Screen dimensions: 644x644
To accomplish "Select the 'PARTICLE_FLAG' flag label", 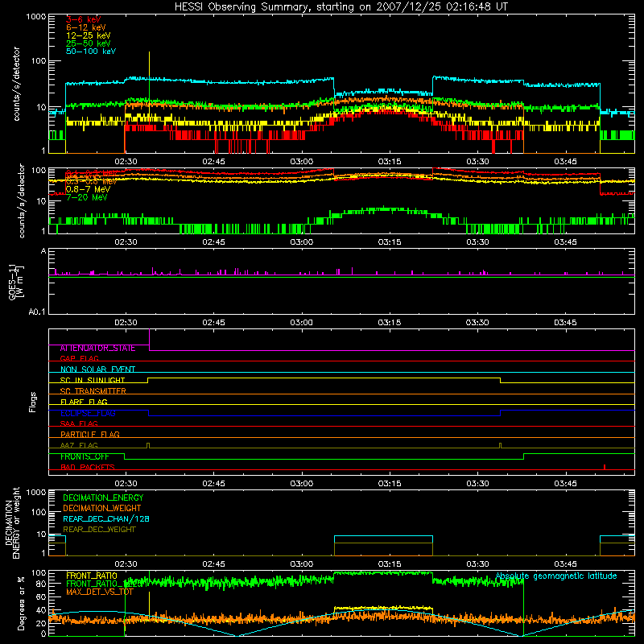I will tap(90, 434).
